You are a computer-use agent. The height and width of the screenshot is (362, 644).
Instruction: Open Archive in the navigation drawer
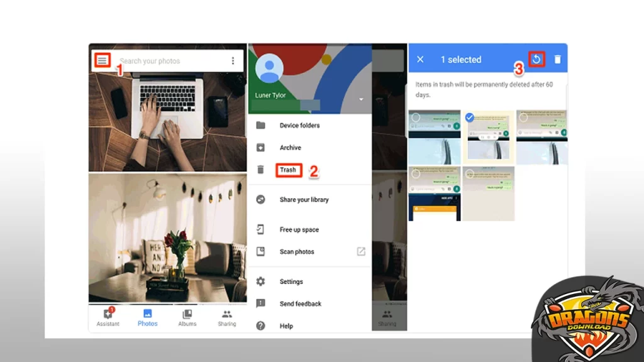coord(290,148)
